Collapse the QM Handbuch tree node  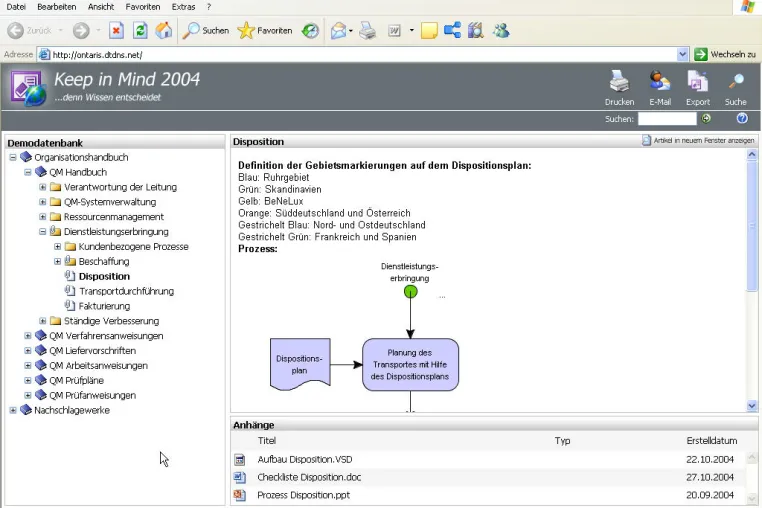[28, 172]
